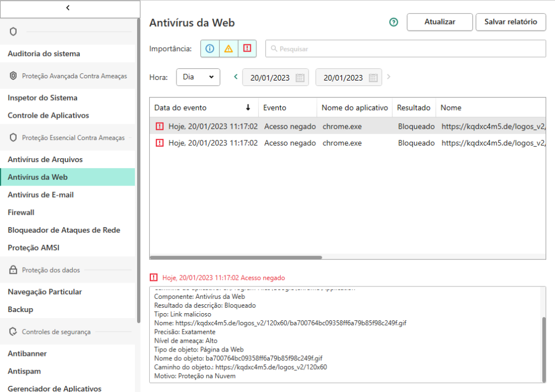This screenshot has width=555, height=392.
Task: Toggle informational importance filter
Action: pos(210,48)
